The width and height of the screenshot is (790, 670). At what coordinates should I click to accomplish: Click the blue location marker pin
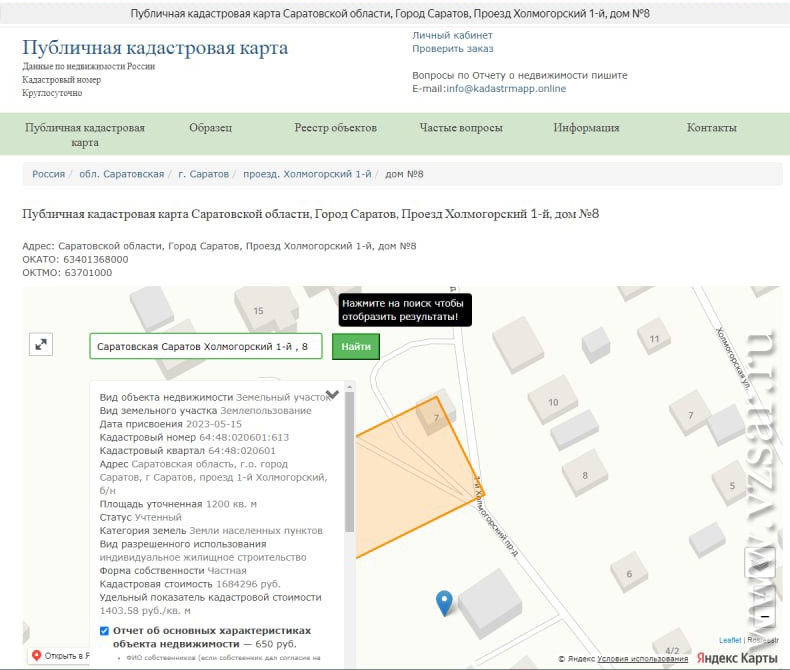[x=445, y=602]
